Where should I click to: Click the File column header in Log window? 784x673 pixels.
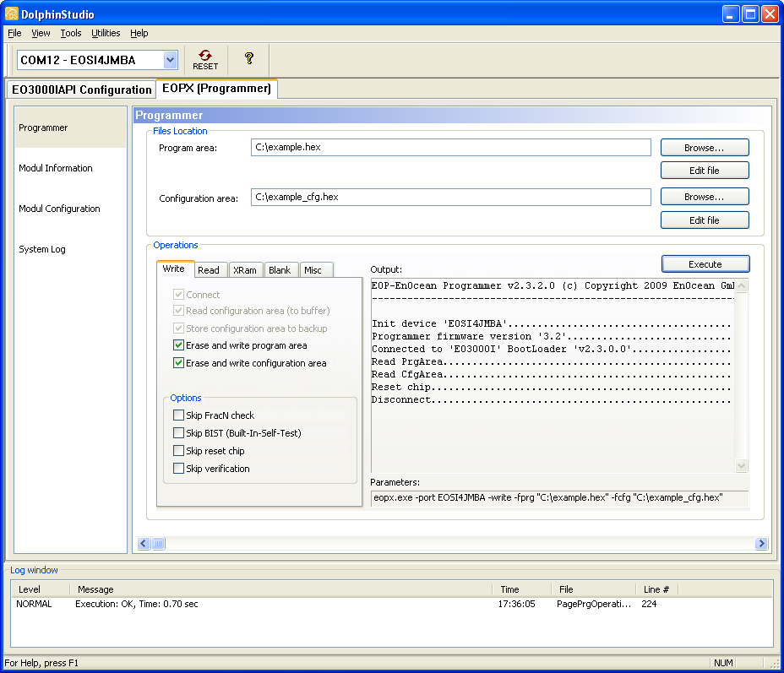click(594, 589)
